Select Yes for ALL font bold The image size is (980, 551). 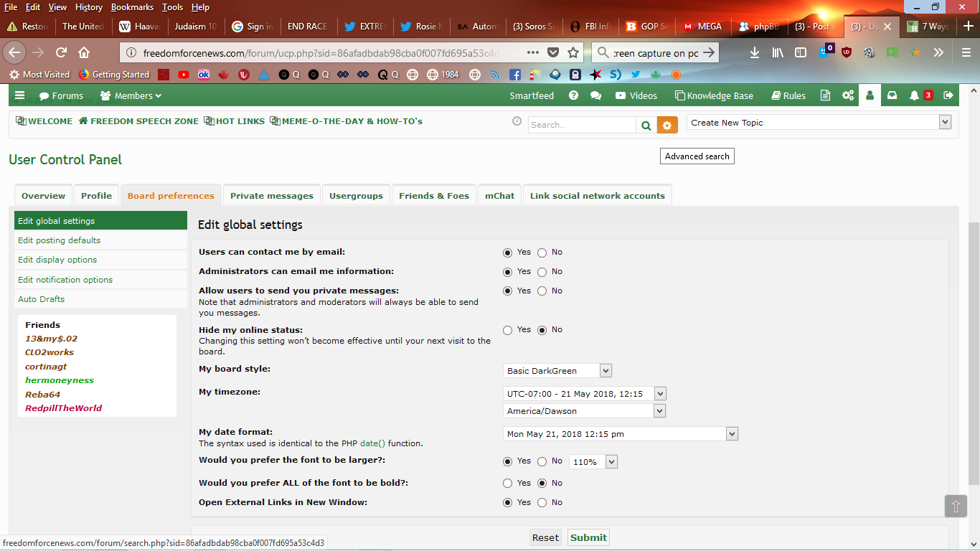[x=508, y=484]
